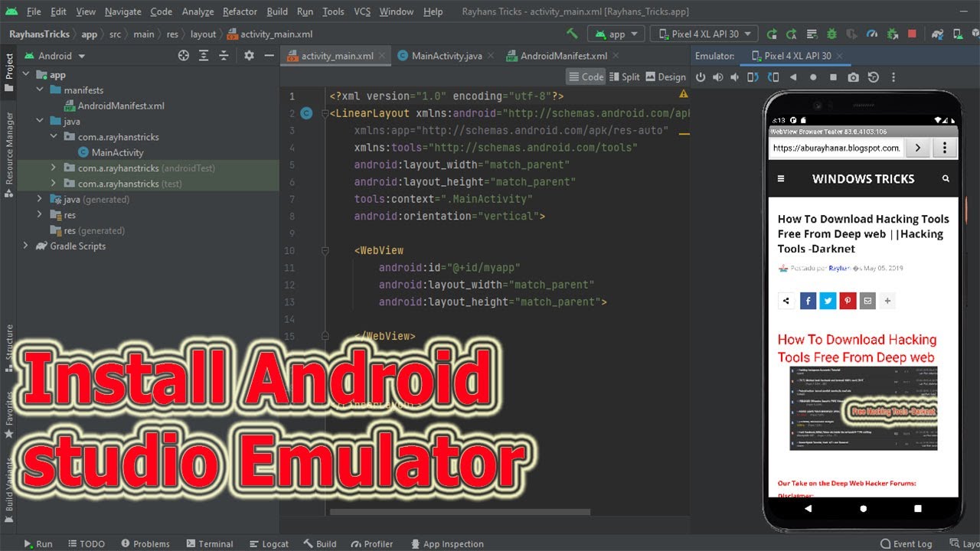Open the Build menu
This screenshot has width=980, height=551.
click(277, 11)
